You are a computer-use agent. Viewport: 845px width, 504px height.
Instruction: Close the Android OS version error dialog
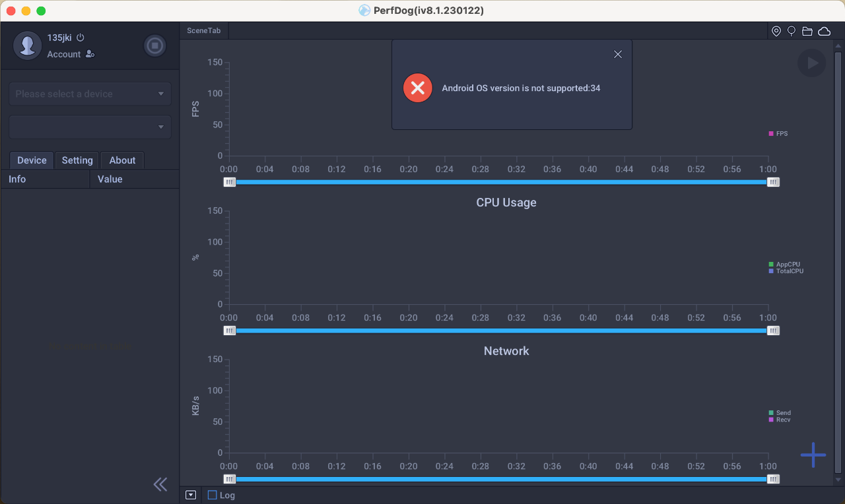tap(618, 54)
